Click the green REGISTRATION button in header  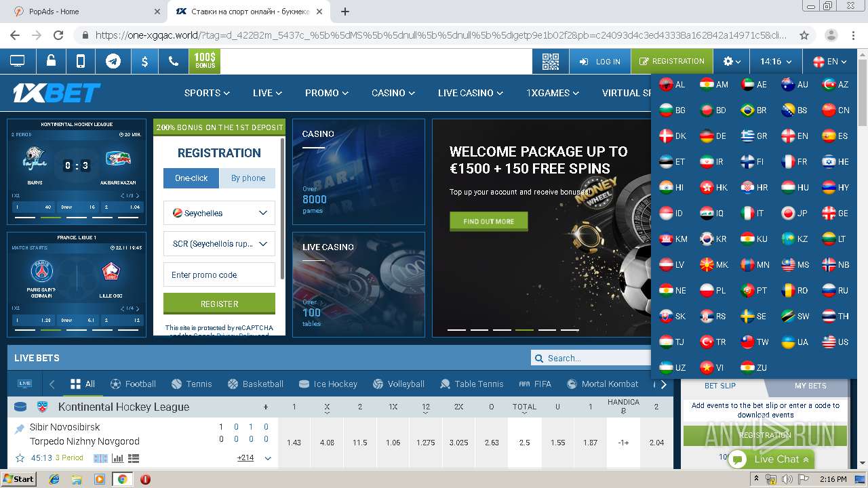672,61
